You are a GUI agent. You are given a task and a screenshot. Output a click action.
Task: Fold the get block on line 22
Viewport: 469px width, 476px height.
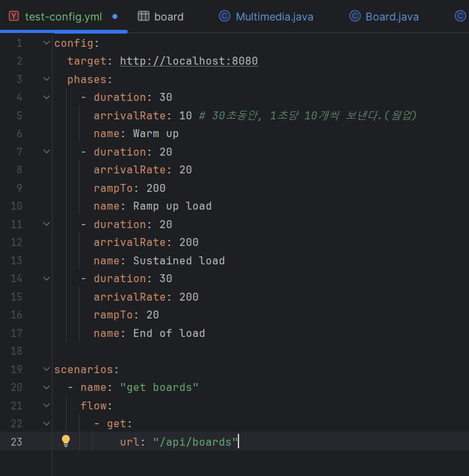pyautogui.click(x=46, y=423)
